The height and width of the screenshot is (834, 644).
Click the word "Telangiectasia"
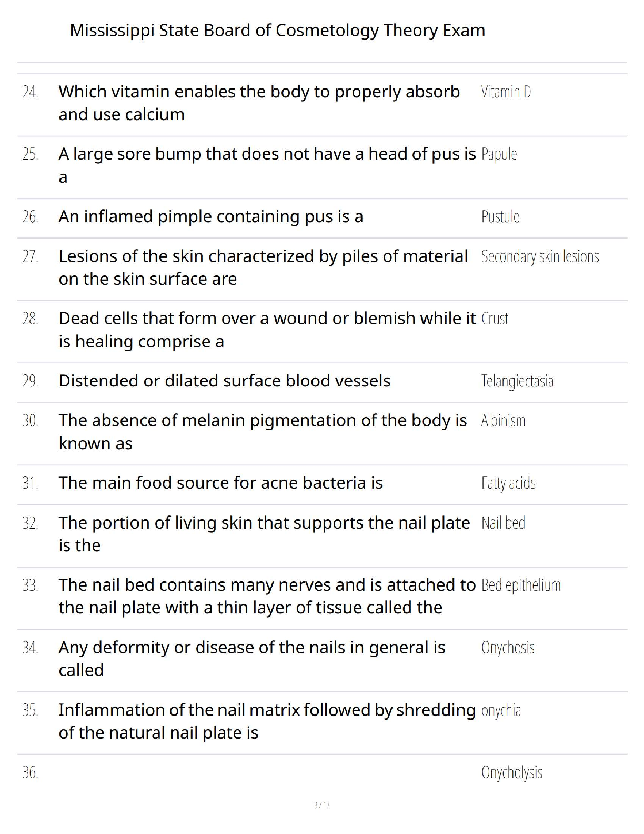517,381
